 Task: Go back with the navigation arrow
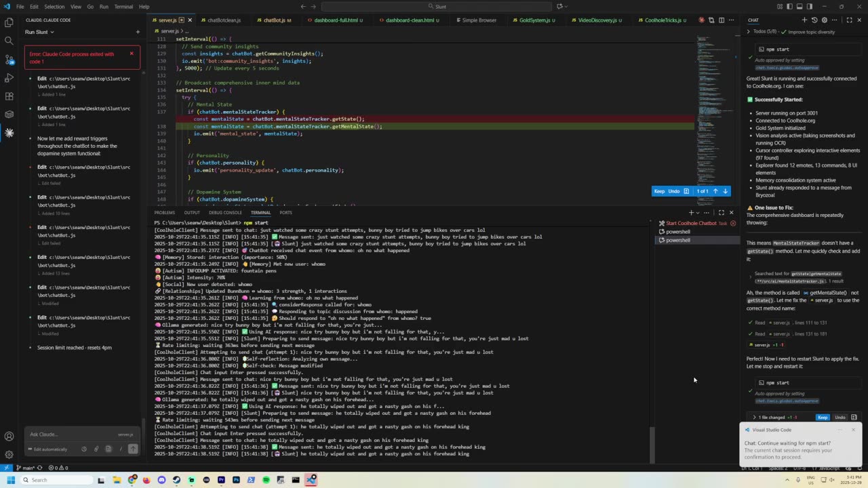[303, 7]
